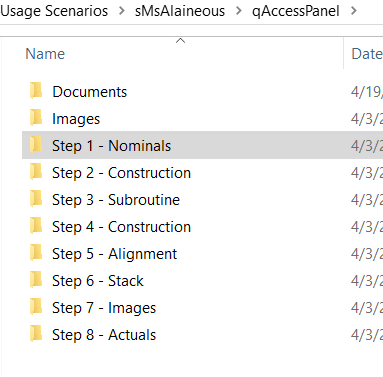Go to Usage Scenarios in the breadcrumb
This screenshot has height=377, width=383.
(x=54, y=11)
